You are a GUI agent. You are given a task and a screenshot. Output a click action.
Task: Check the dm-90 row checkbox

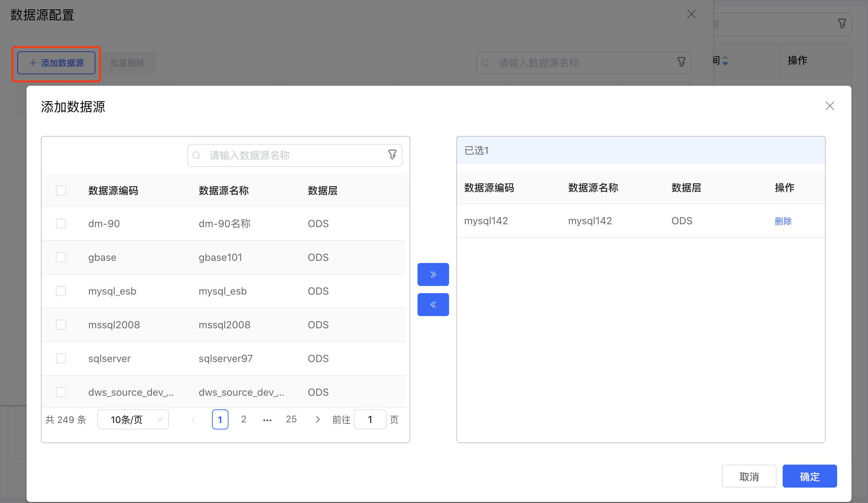pos(61,224)
